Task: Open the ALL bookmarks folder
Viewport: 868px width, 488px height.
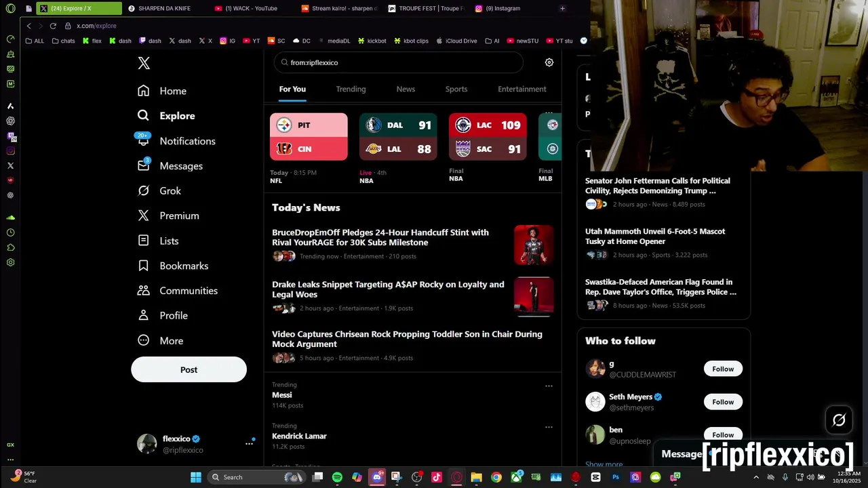Action: click(35, 41)
